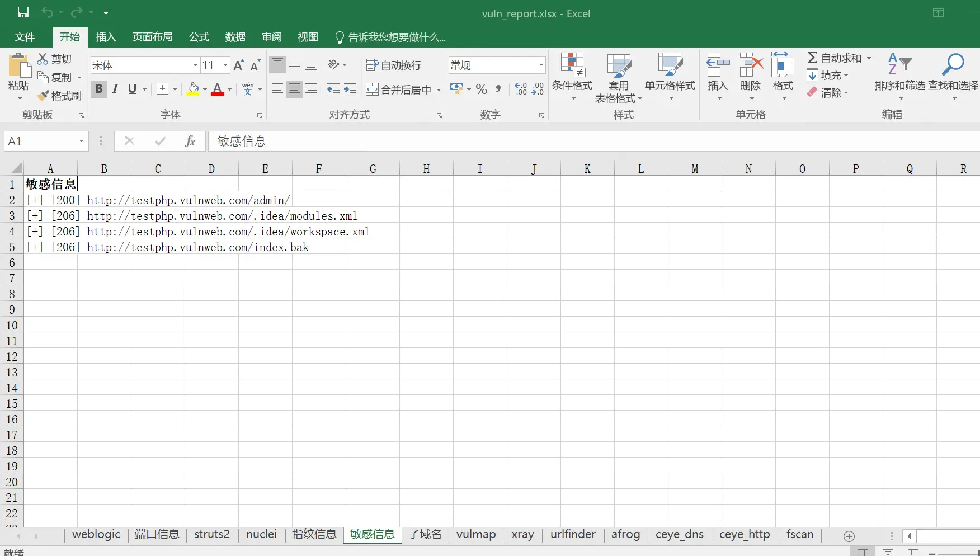Switch to the 插入 ribbon tab
This screenshot has width=980, height=556.
[106, 37]
